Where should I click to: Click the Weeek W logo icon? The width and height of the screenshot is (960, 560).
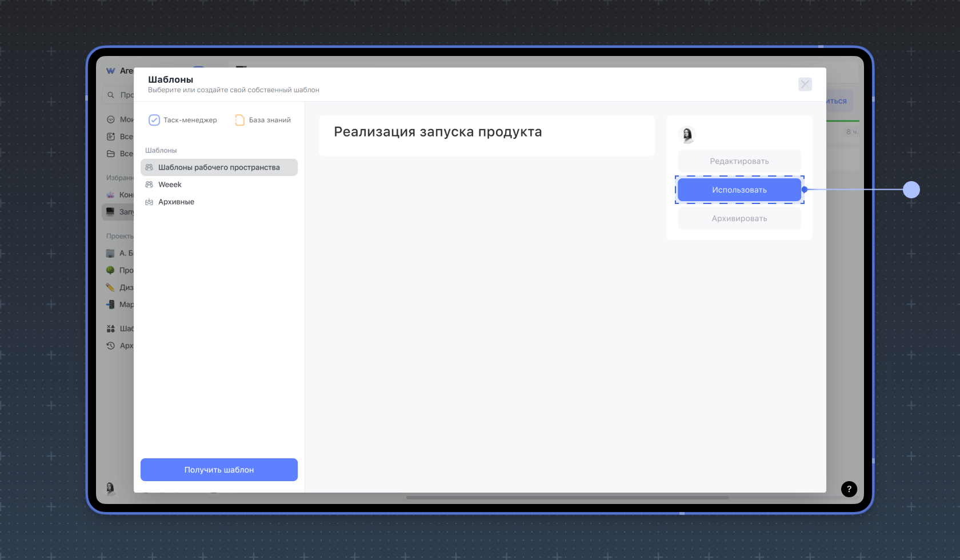pos(111,71)
